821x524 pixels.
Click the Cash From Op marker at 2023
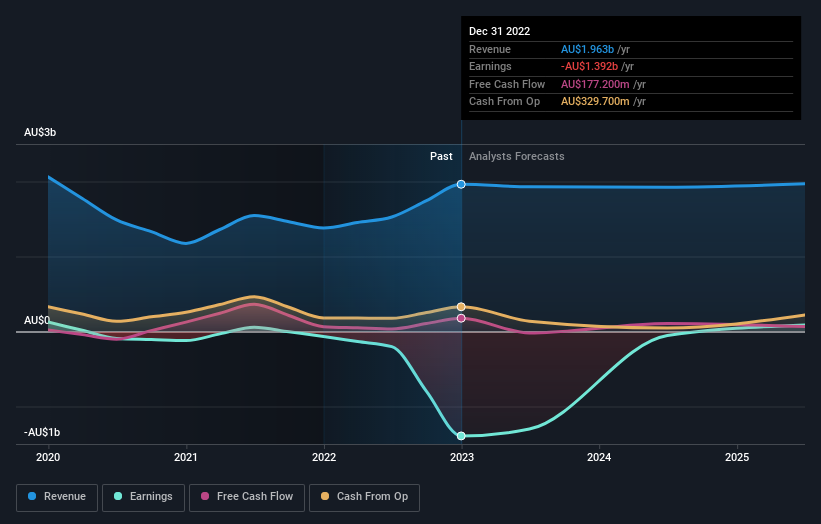coord(461,307)
